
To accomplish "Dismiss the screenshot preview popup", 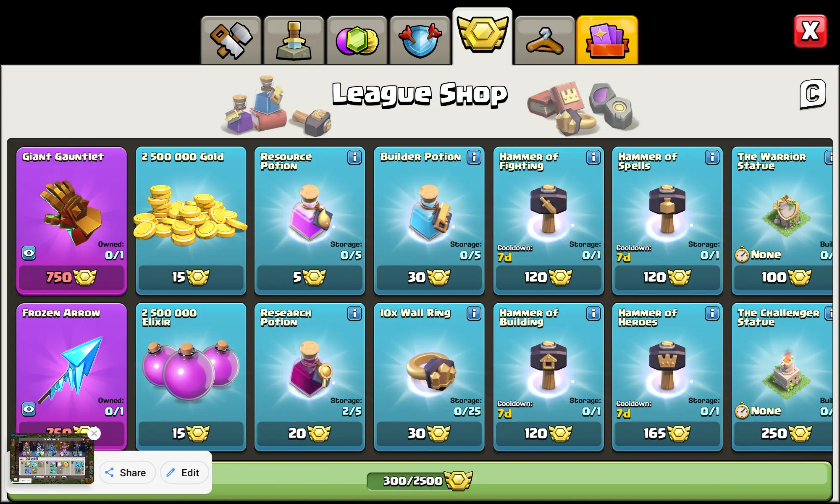I will tap(94, 433).
